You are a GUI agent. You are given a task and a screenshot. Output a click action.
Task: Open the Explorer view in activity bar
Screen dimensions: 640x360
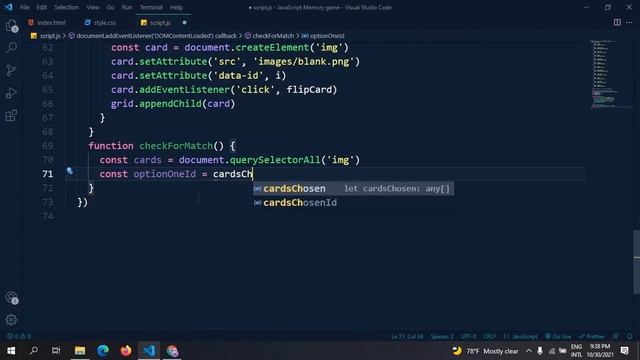[11, 27]
